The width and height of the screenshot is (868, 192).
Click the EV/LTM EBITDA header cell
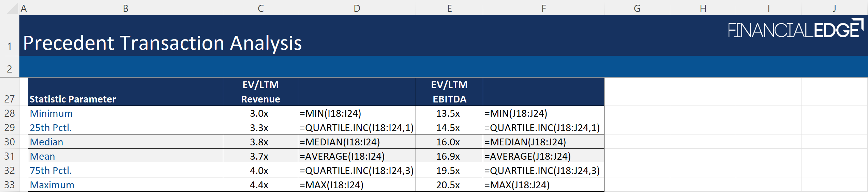(x=449, y=92)
